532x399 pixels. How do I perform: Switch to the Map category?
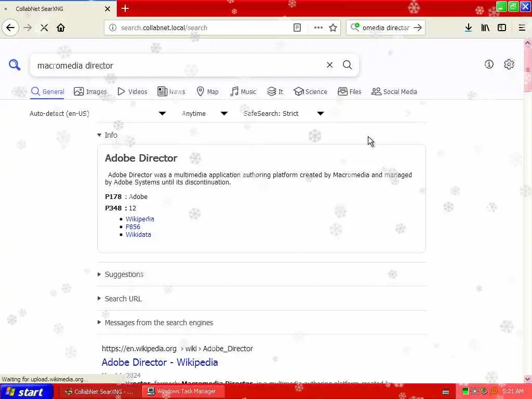[x=208, y=91]
